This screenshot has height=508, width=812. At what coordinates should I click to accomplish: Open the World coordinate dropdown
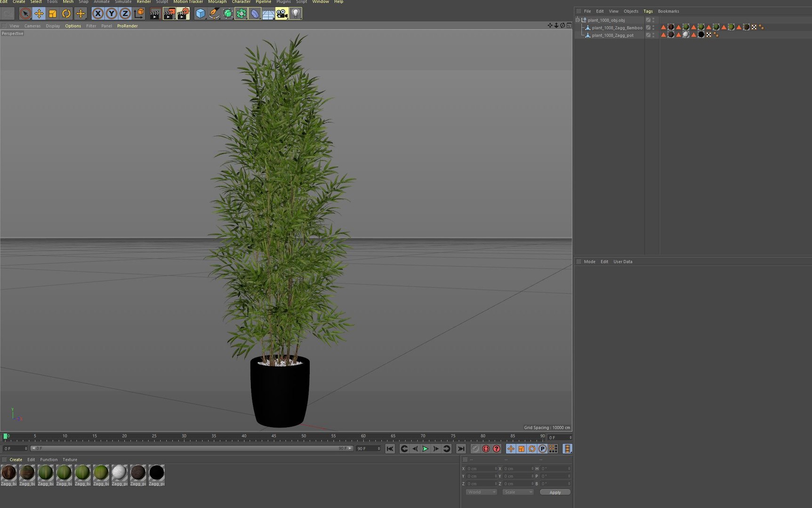[481, 492]
